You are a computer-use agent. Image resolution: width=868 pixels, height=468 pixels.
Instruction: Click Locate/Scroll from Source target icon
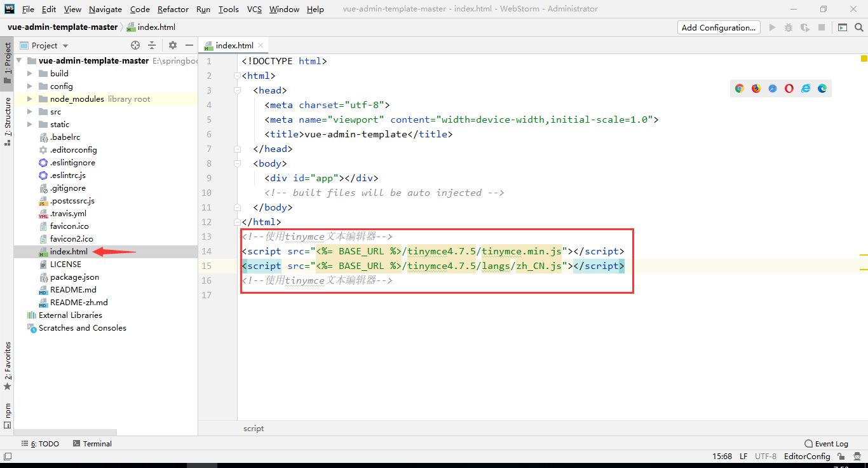tap(135, 45)
